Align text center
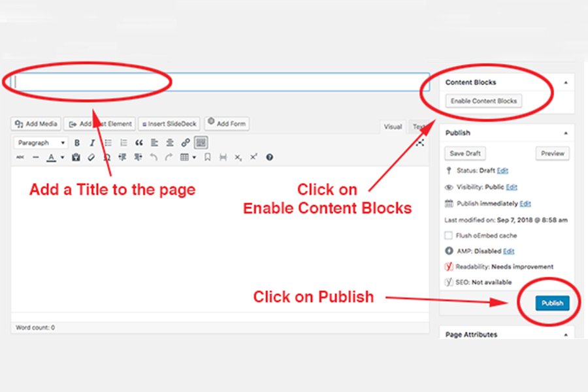588x392 pixels. click(x=170, y=143)
